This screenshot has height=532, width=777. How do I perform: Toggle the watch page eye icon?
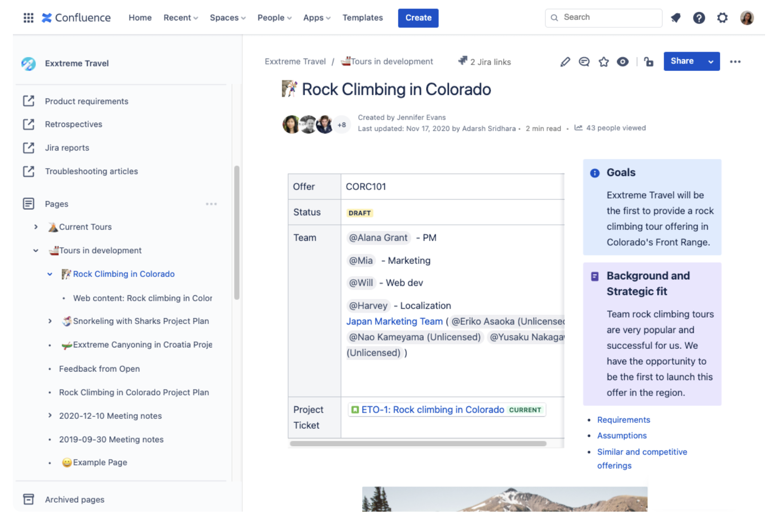tap(622, 62)
